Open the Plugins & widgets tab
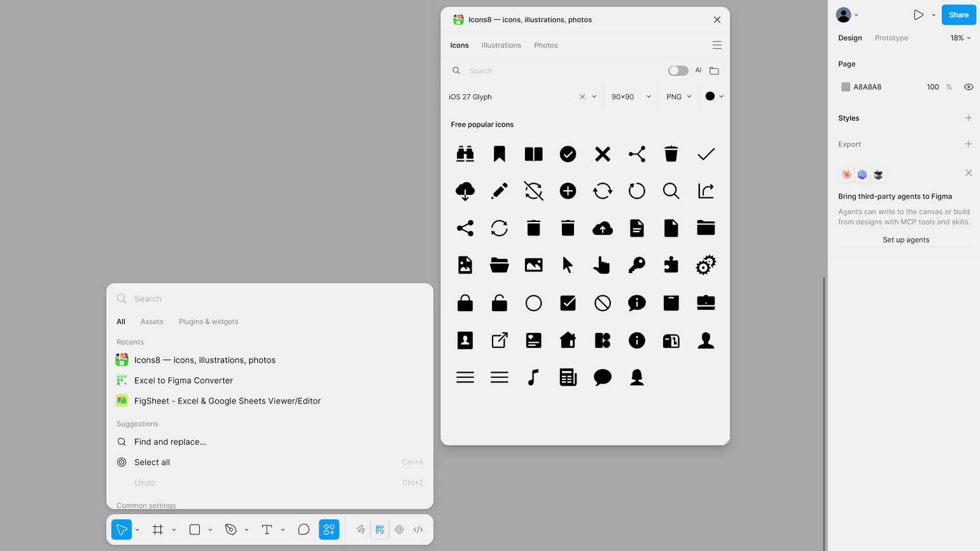980x551 pixels. [x=208, y=321]
